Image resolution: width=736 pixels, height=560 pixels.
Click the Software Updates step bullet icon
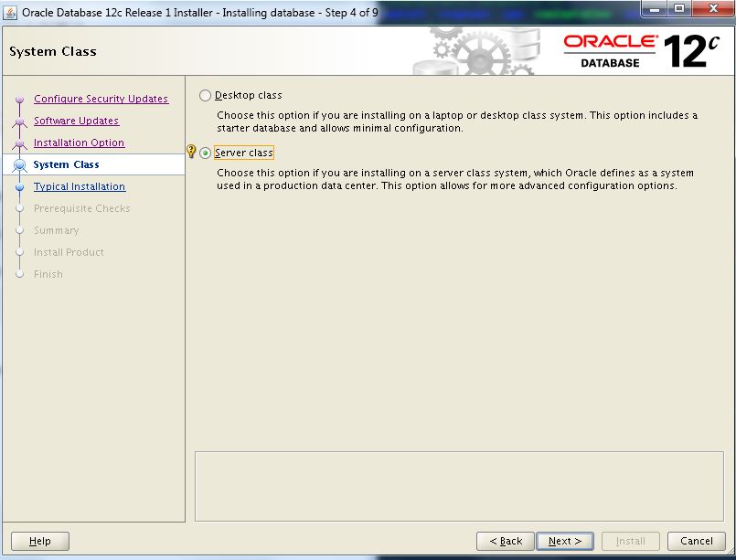[x=20, y=122]
